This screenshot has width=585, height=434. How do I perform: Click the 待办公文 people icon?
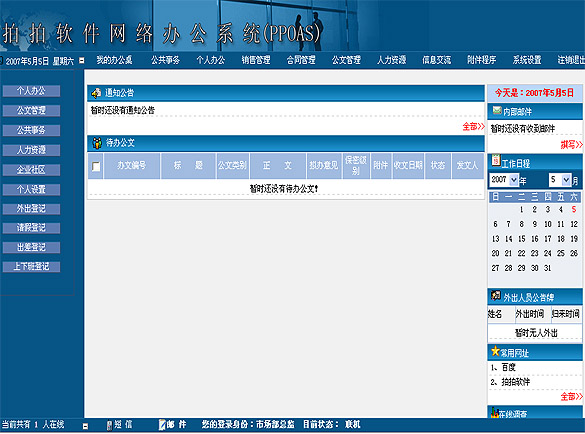pos(97,143)
